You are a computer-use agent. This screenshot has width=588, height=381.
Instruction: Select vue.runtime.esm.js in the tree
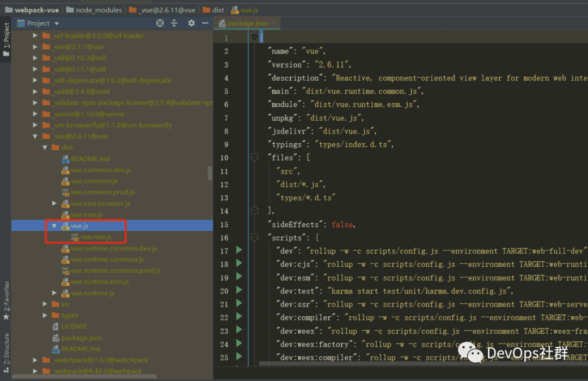[x=100, y=281]
